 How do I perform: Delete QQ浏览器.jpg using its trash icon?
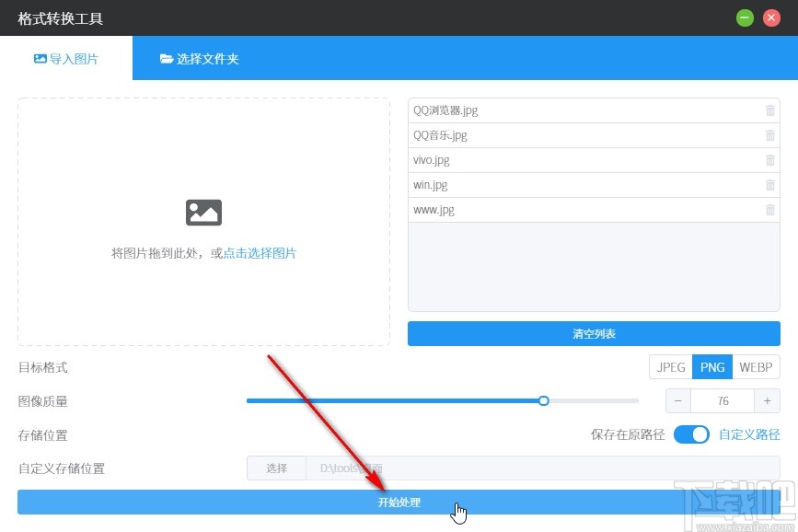click(x=769, y=110)
